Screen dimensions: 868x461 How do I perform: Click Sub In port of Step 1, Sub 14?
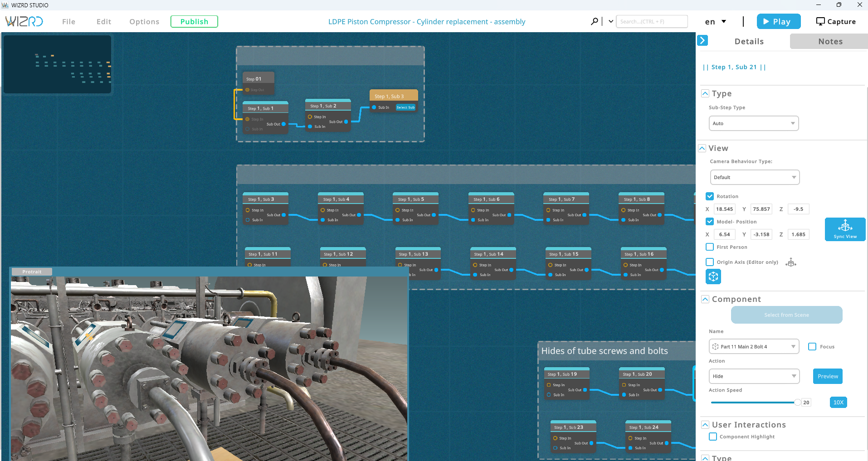coord(475,275)
